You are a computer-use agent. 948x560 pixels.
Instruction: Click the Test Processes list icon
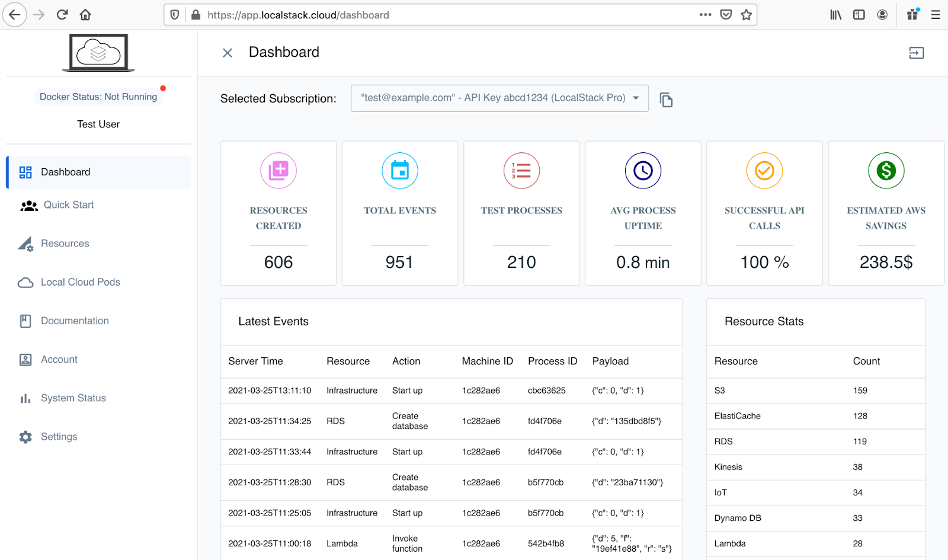[x=521, y=171]
